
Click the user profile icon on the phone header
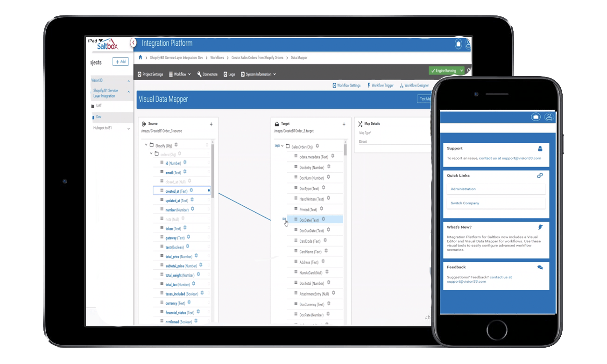549,117
